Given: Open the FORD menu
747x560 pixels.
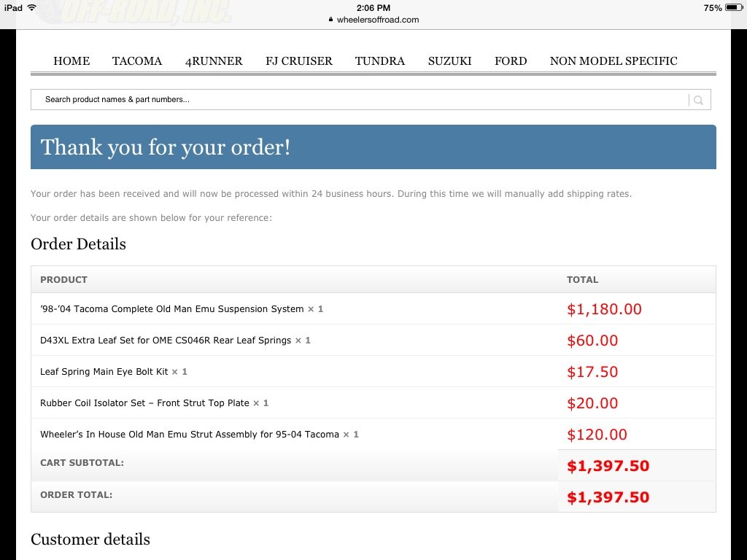Looking at the screenshot, I should 510,61.
